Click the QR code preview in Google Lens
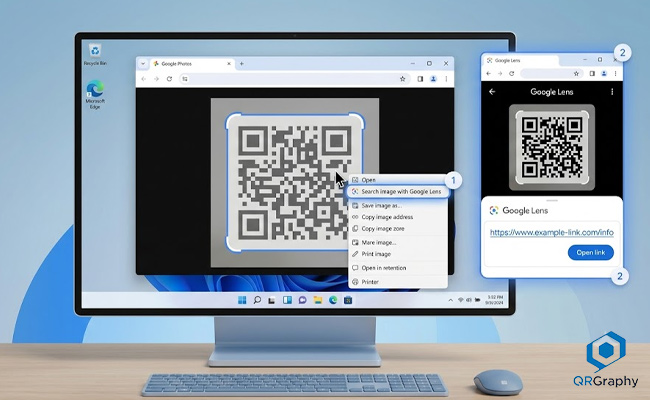 pyautogui.click(x=552, y=147)
